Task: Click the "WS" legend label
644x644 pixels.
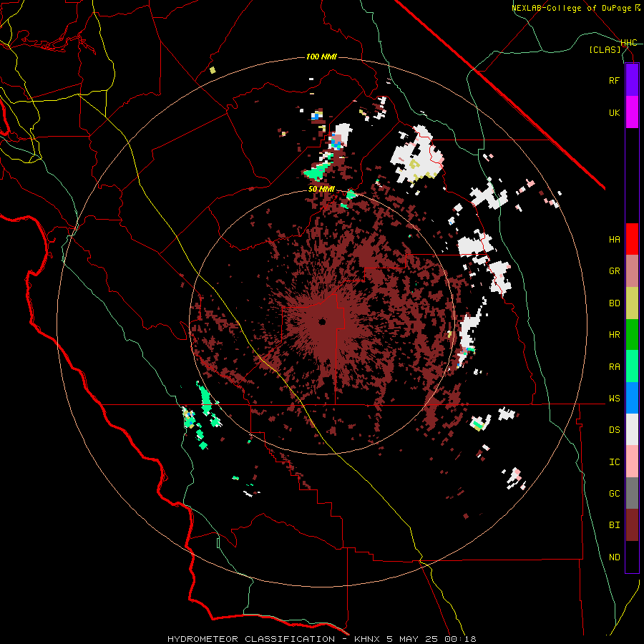Action: click(x=614, y=399)
